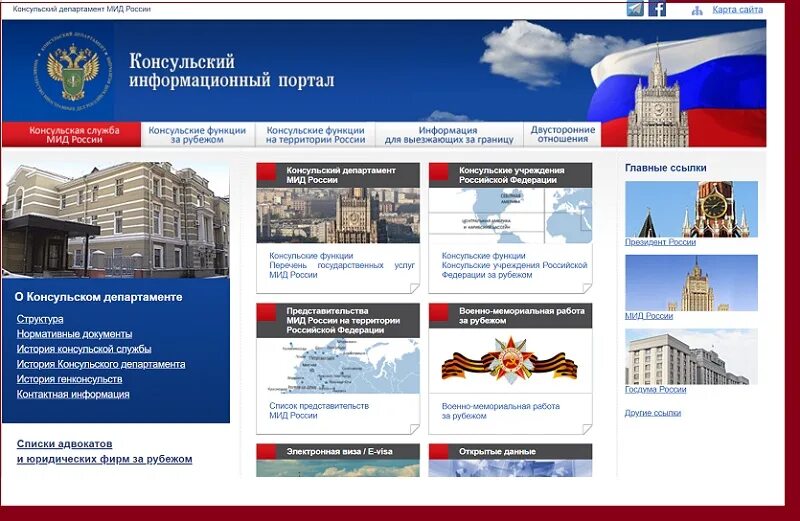Image resolution: width=800 pixels, height=521 pixels.
Task: Click the sitemap icon beside Карта сайта
Action: point(697,10)
